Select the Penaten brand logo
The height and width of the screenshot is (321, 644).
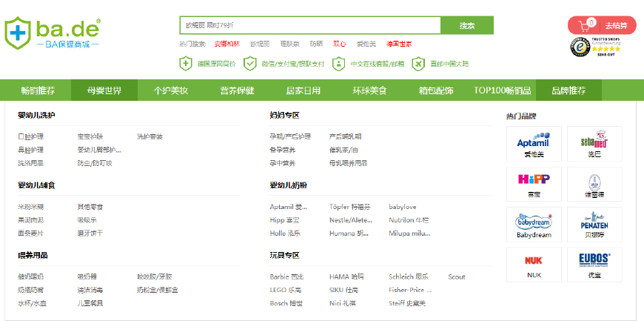tap(594, 221)
